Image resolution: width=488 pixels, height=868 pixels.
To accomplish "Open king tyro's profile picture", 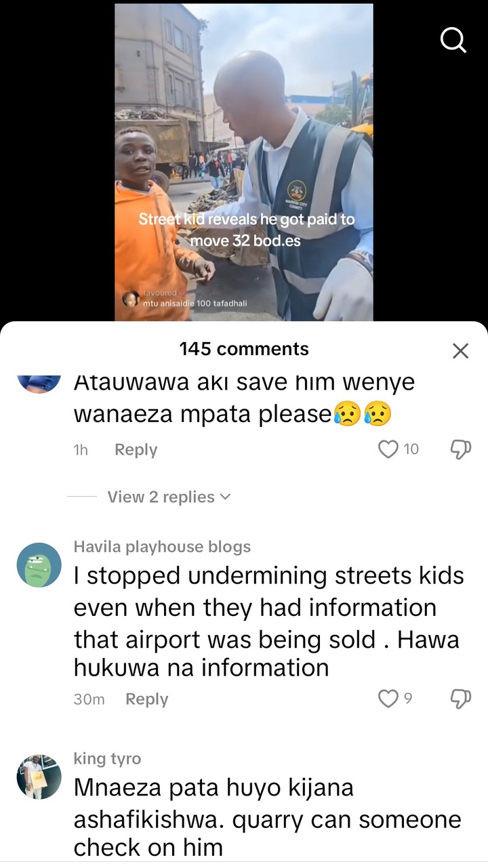I will (x=39, y=776).
